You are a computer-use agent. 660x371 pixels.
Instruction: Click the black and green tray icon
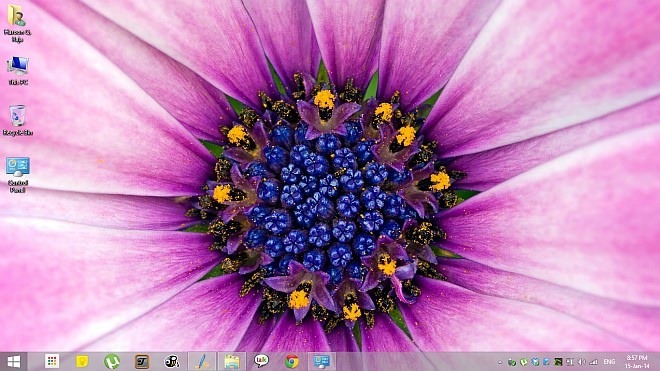[x=558, y=362]
